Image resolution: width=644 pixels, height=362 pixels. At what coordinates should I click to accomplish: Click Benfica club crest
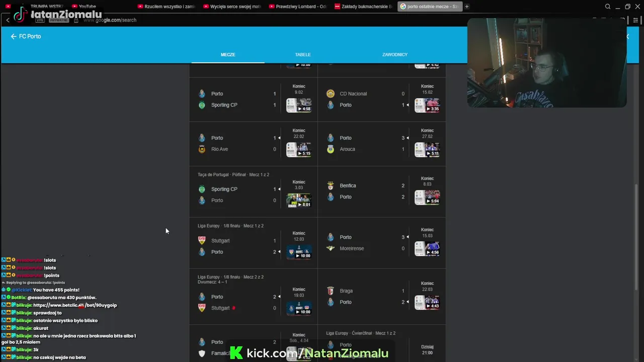pyautogui.click(x=331, y=186)
